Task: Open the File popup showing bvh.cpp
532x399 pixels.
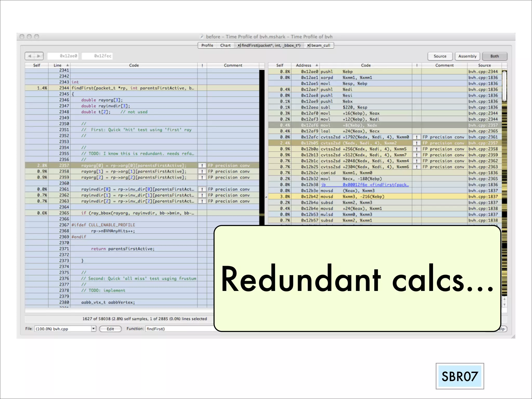Action: pyautogui.click(x=65, y=329)
